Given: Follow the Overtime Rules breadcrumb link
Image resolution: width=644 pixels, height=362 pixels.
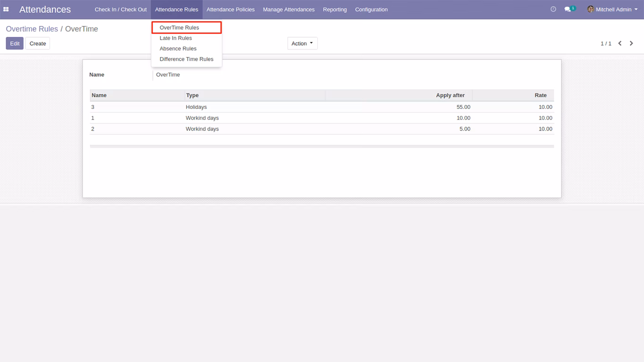Looking at the screenshot, I should (32, 29).
